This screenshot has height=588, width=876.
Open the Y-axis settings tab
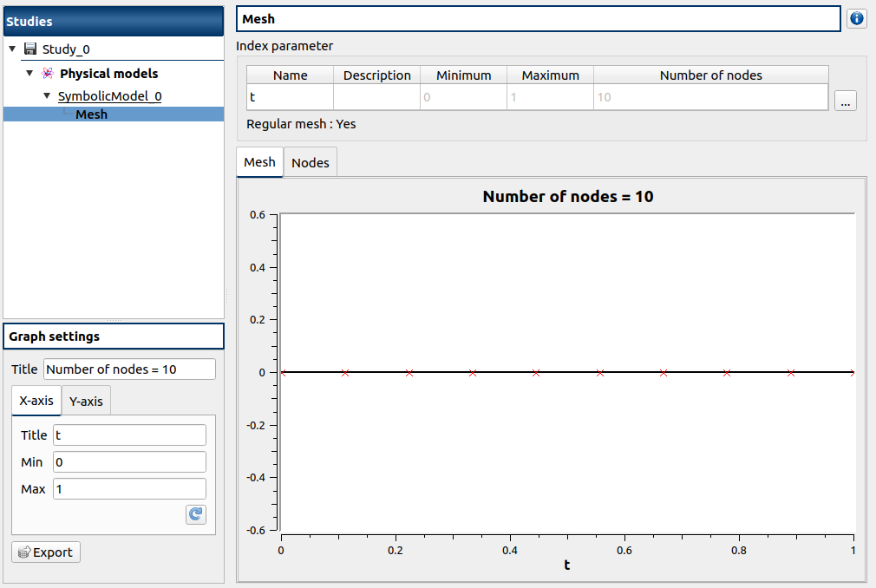point(86,402)
